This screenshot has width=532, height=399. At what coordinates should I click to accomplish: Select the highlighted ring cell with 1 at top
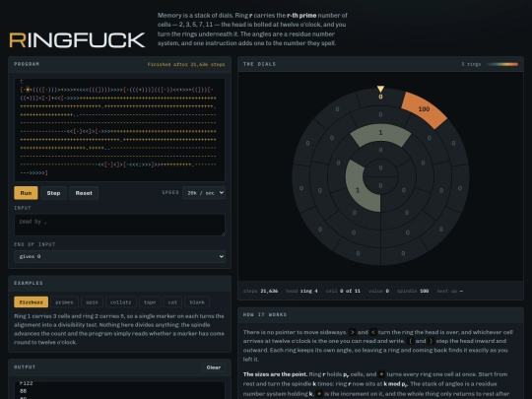click(380, 134)
